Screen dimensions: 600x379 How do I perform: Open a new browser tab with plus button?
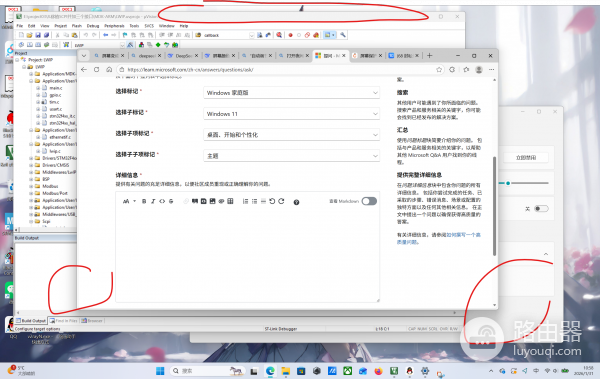point(429,56)
